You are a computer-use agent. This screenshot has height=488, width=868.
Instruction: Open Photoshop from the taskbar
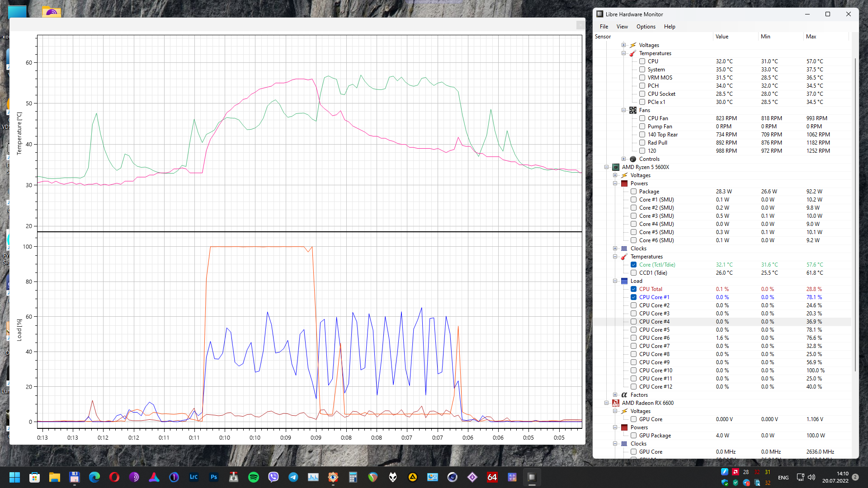[x=214, y=477]
